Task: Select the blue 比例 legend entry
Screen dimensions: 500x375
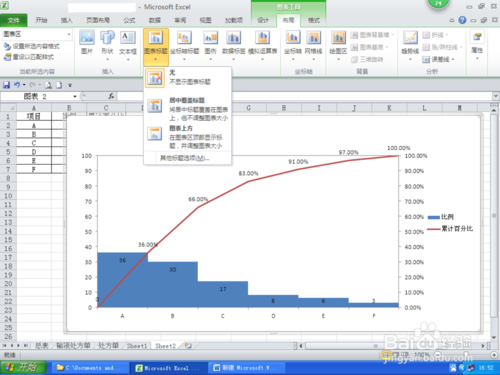Action: click(x=441, y=217)
